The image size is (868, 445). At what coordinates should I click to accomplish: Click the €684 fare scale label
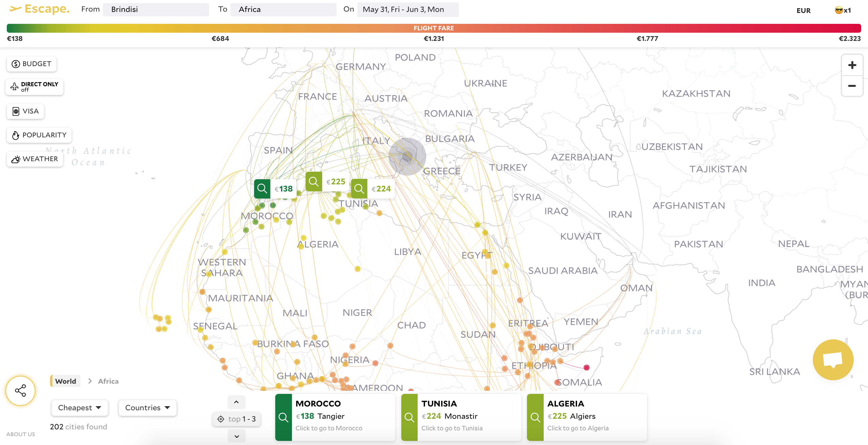point(220,39)
